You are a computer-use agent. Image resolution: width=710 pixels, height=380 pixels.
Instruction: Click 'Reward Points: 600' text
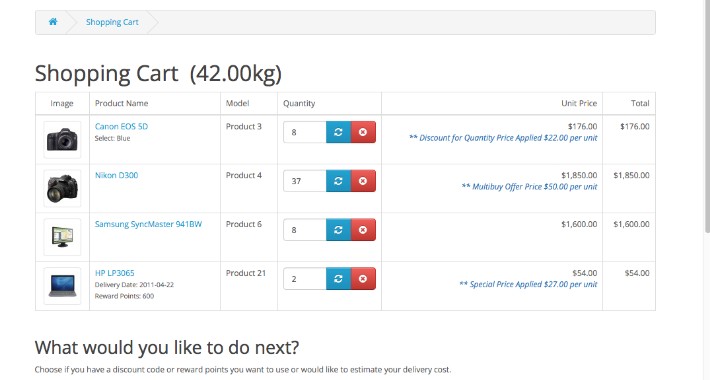pos(124,296)
